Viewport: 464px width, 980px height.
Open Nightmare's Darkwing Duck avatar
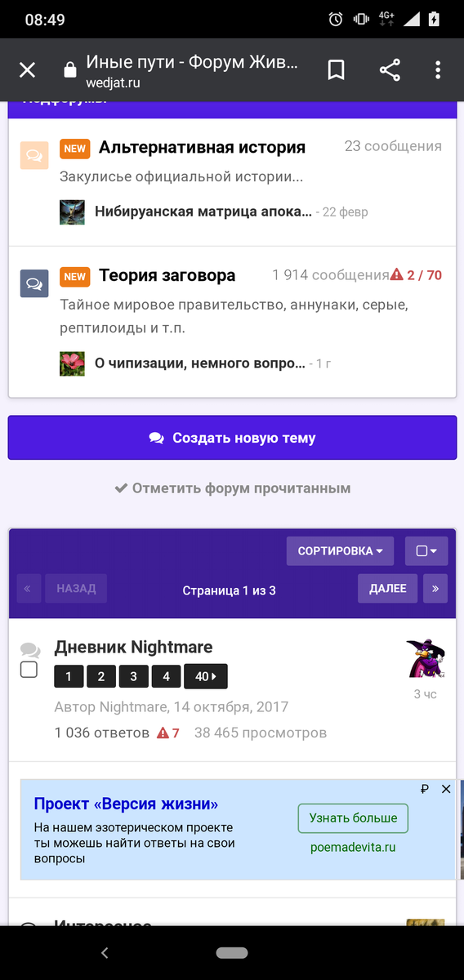426,659
